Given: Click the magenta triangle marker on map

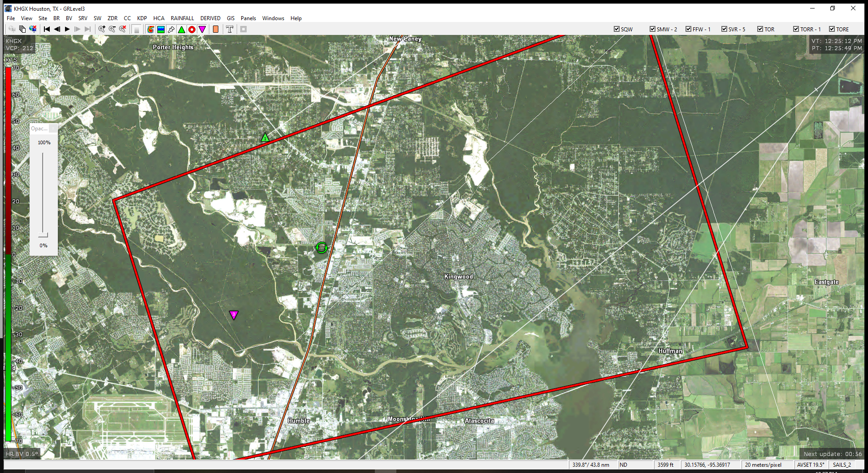Looking at the screenshot, I should [234, 315].
